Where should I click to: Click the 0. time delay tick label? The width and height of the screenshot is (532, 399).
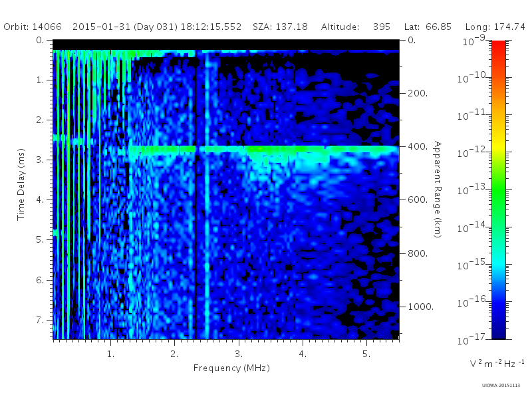[x=41, y=40]
